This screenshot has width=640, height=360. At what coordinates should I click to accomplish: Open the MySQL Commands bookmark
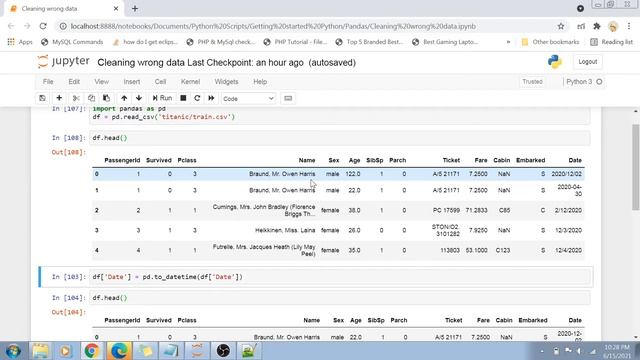pos(72,42)
